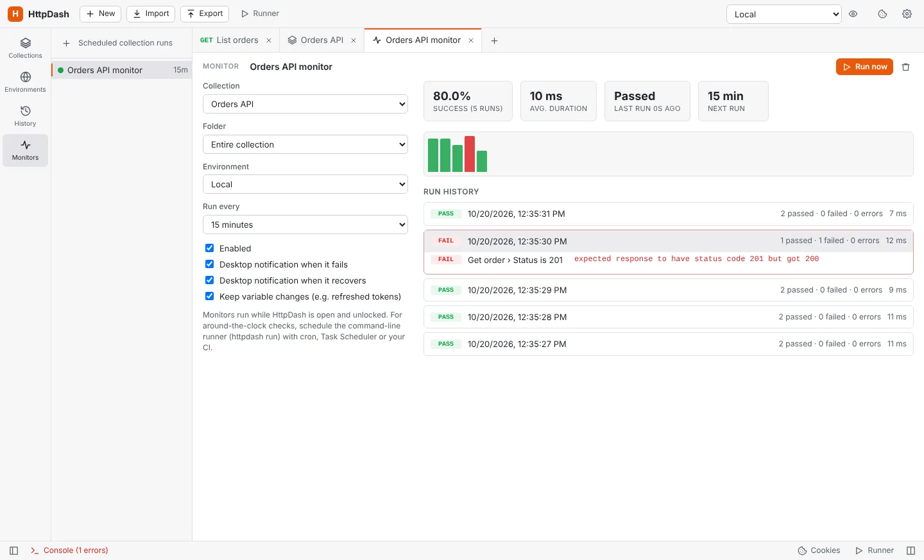Expand the 12:35:29 PM passed run
This screenshot has height=560, width=924.
pos(668,290)
